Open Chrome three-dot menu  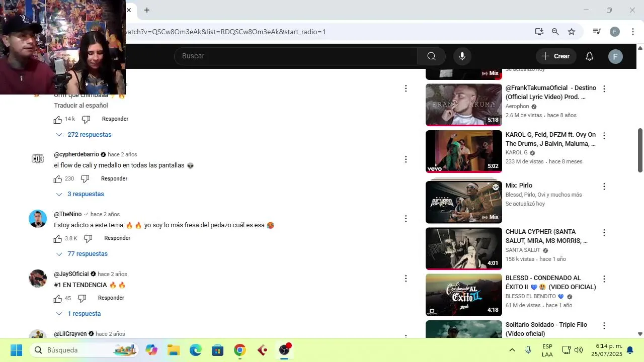point(633,32)
